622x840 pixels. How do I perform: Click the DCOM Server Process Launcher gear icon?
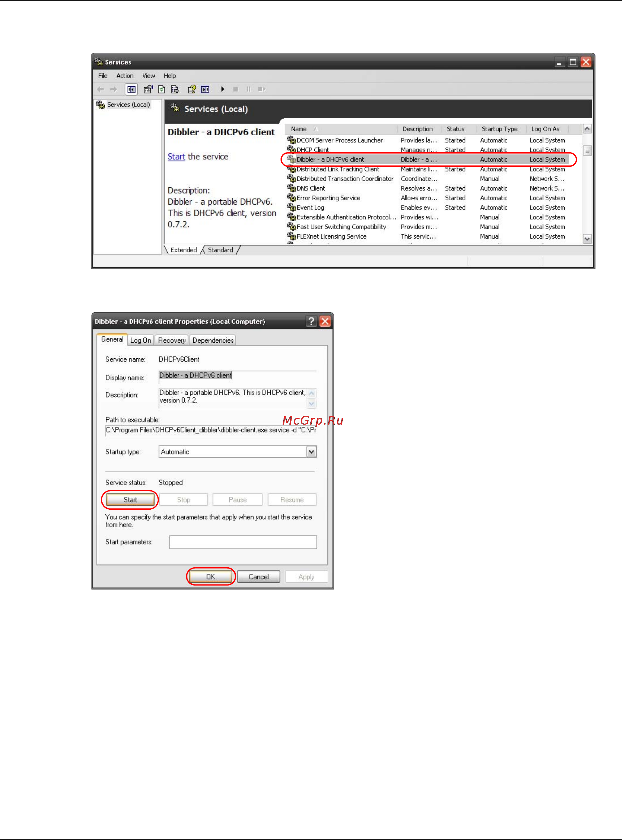tap(291, 140)
